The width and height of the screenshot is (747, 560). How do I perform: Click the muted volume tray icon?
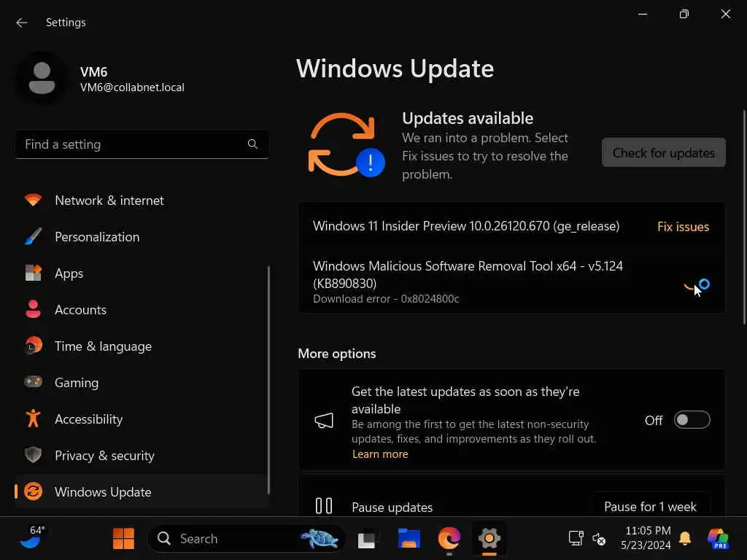tap(599, 539)
